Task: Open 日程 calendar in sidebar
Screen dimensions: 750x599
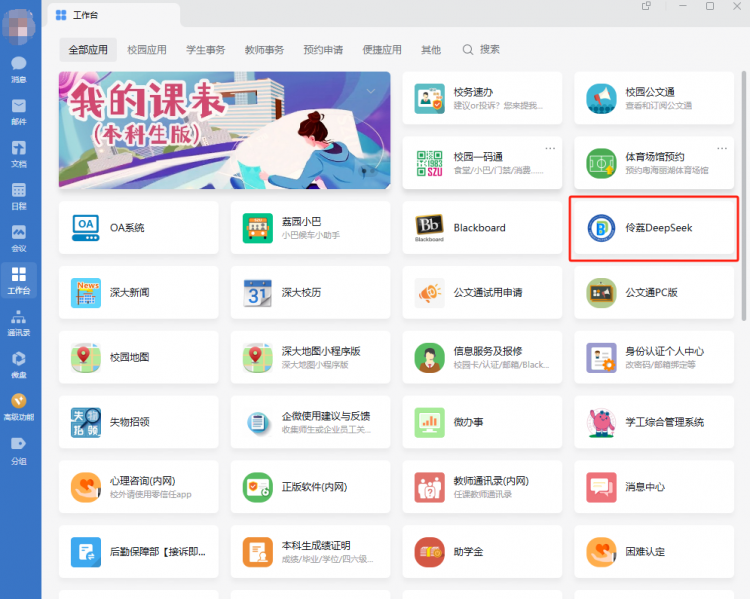Action: click(x=19, y=196)
